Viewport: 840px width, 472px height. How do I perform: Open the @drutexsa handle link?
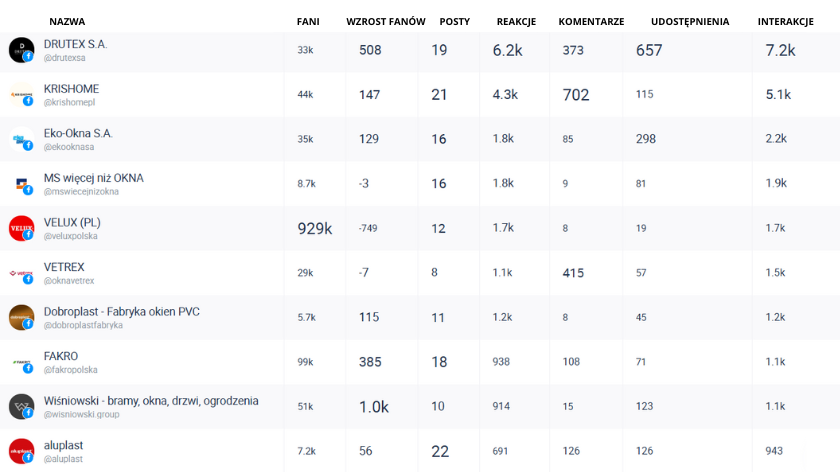(64, 58)
